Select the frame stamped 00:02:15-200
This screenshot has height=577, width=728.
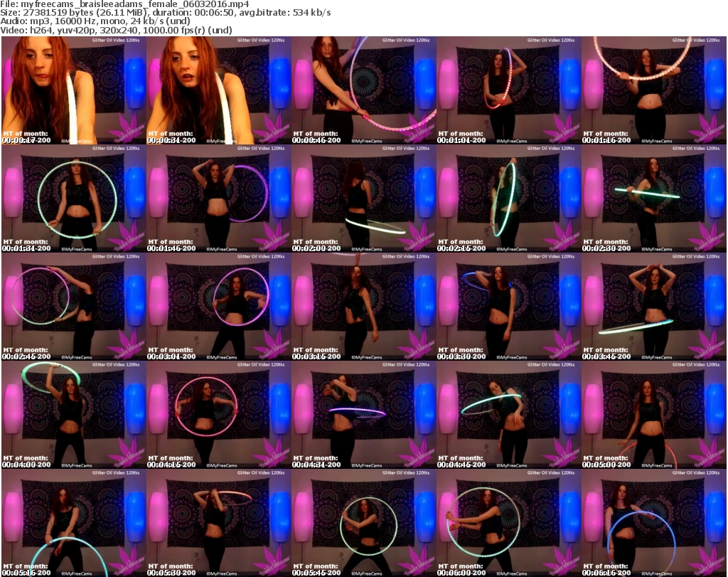(509, 198)
